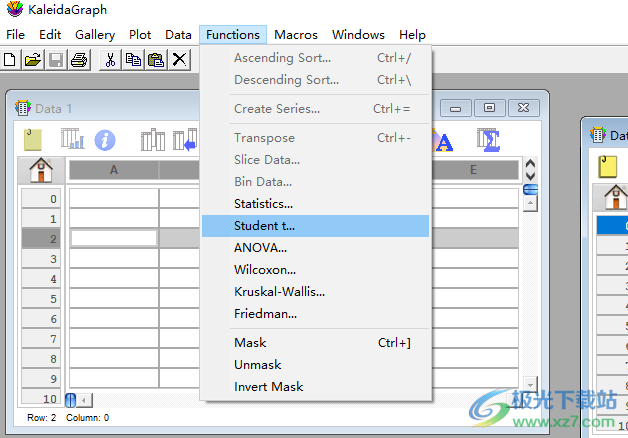Click the Print toolbar icon
Screen dimensions: 628x438
click(x=79, y=60)
